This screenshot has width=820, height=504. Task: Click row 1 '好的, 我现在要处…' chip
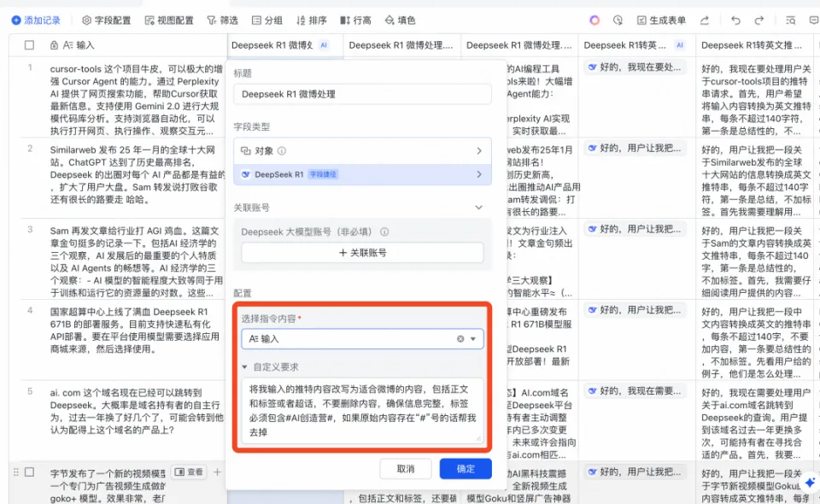[x=635, y=67]
